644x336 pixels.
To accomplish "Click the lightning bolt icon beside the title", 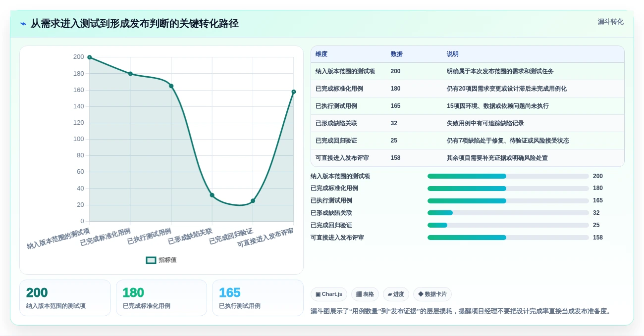I will (x=23, y=24).
